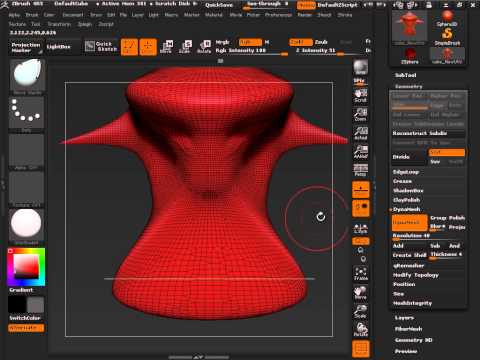
Task: Expand the FiberMesh sub-palette
Action: click(x=408, y=329)
